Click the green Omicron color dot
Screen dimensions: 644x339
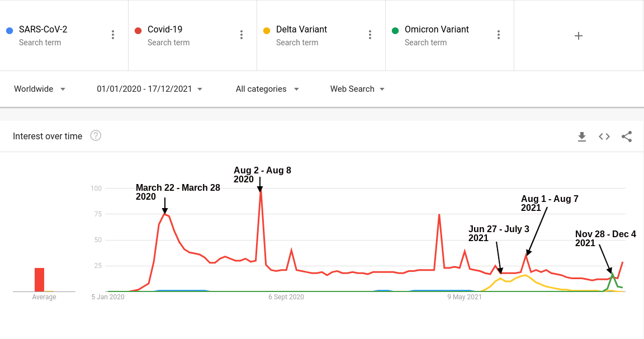[x=395, y=30]
